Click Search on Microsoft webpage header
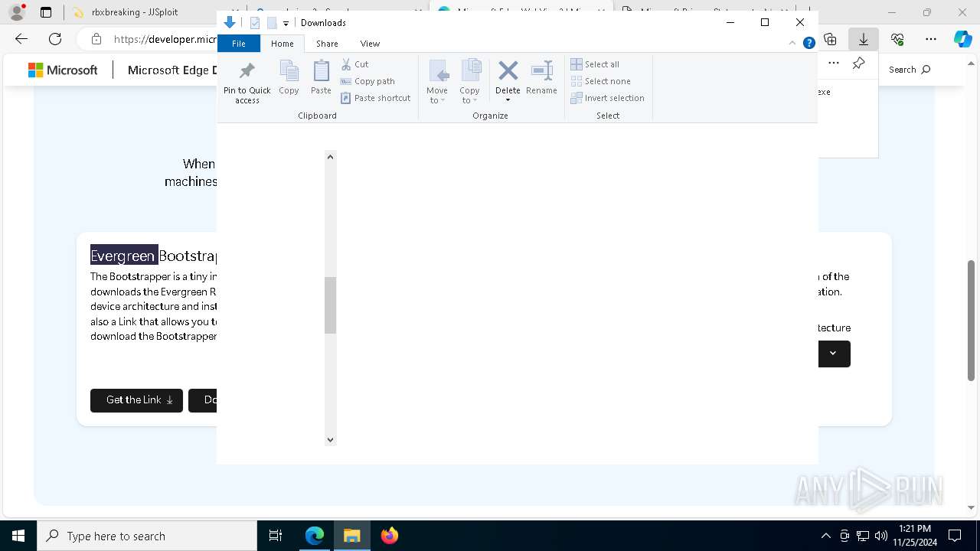 [x=910, y=70]
